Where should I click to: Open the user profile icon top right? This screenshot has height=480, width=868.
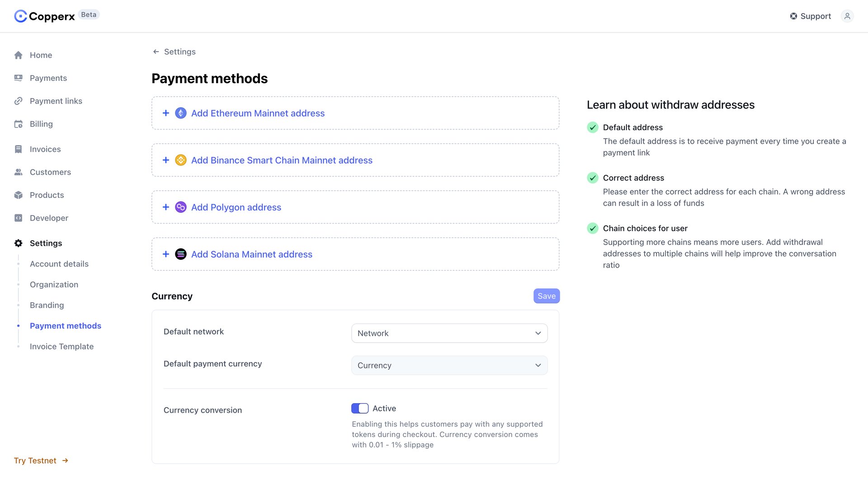click(x=848, y=16)
